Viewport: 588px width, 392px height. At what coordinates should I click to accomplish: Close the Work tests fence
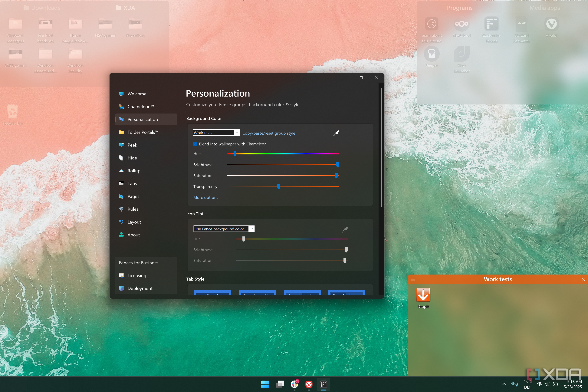tap(583, 279)
